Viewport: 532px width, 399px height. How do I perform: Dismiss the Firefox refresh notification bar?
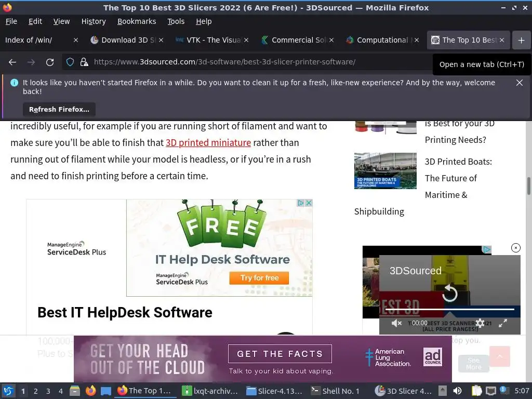tap(519, 83)
